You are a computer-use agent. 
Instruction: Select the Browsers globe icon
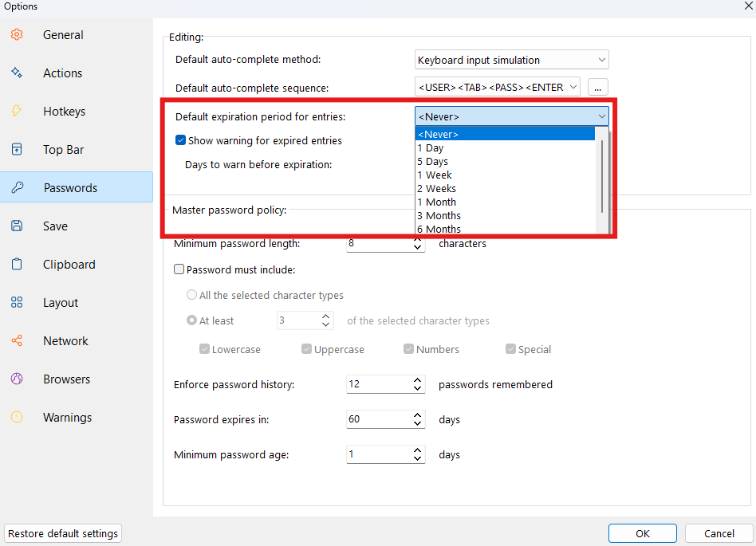pyautogui.click(x=17, y=379)
